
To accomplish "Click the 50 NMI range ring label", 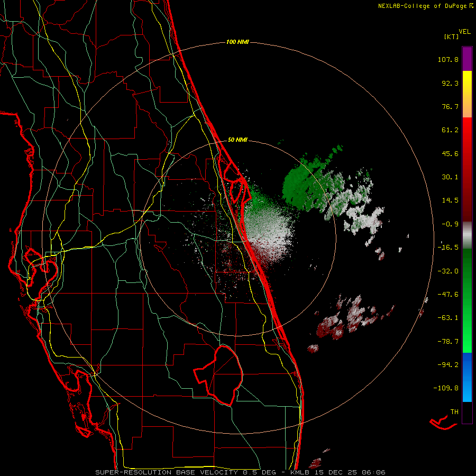I will tap(237, 140).
